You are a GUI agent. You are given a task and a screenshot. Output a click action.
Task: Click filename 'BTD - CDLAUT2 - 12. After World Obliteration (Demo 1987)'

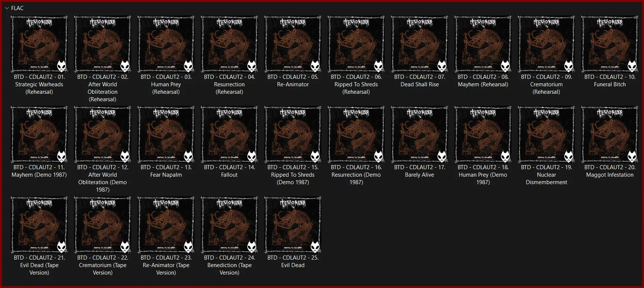(x=103, y=179)
